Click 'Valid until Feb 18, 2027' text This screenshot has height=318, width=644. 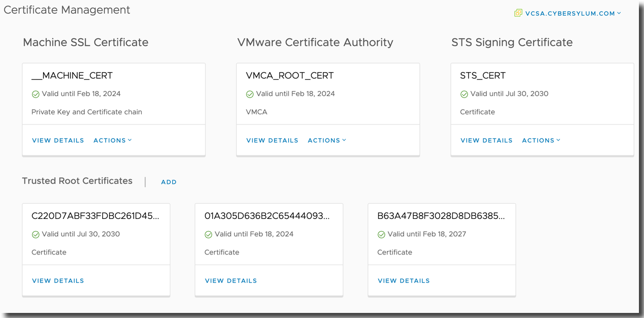[427, 234]
